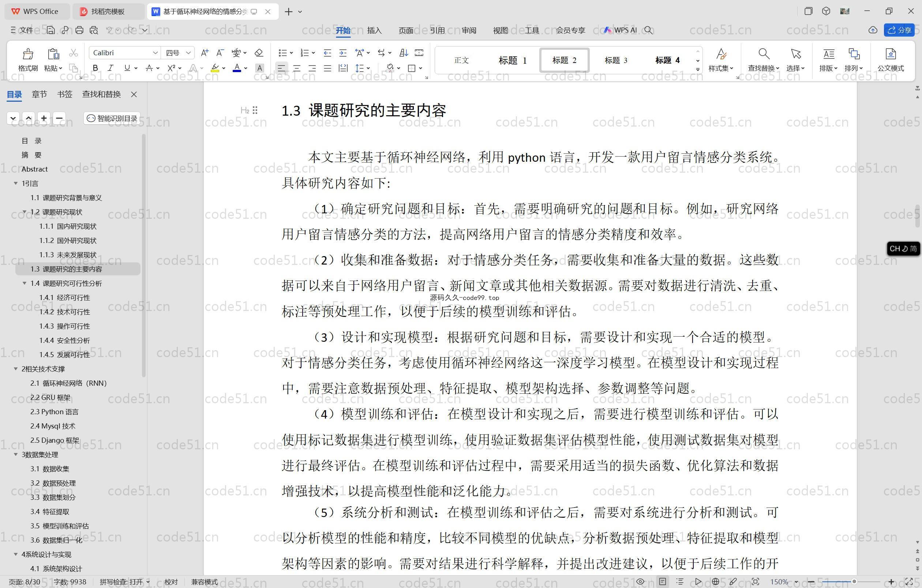The width and height of the screenshot is (922, 588).
Task: Click the numbered list icon
Action: (305, 53)
